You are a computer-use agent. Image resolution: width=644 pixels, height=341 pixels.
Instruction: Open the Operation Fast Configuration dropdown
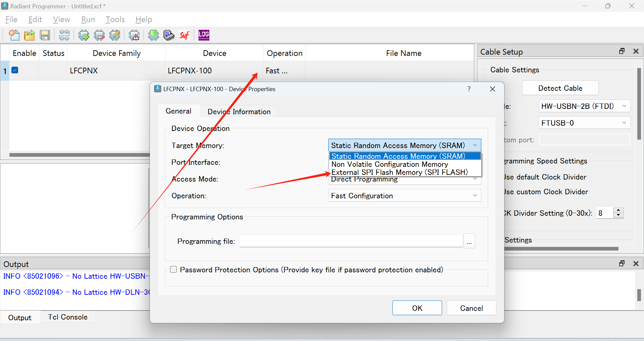405,196
